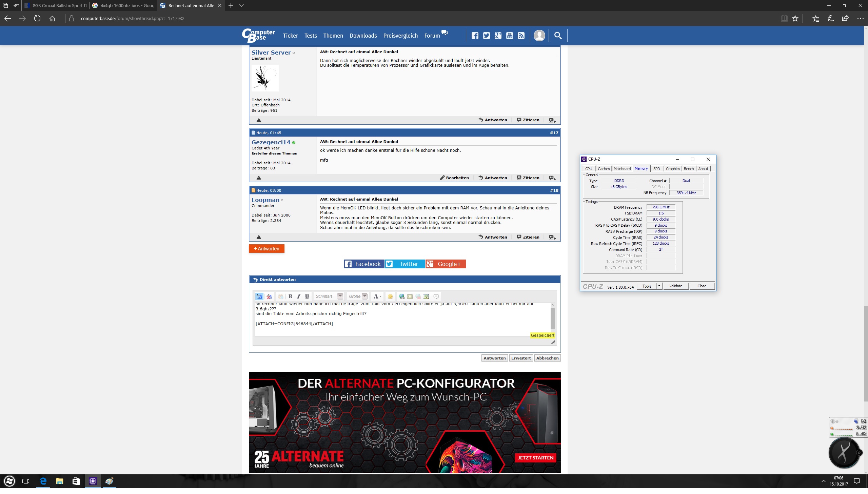Open the CPU-Z Tools dropdown arrow
The image size is (868, 494).
pos(659,286)
